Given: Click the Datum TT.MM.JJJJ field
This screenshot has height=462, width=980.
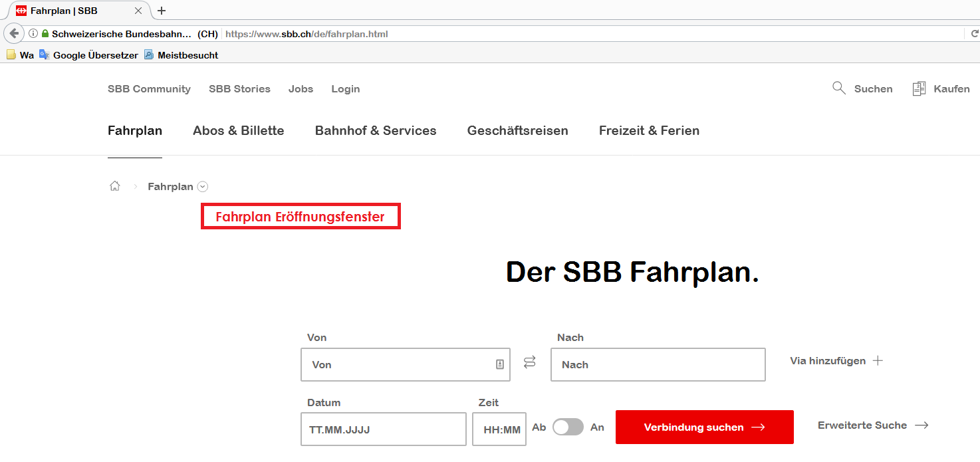Looking at the screenshot, I should pyautogui.click(x=384, y=429).
